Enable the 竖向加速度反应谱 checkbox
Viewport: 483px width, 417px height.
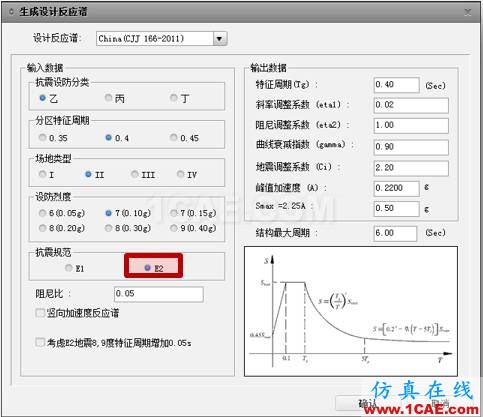40,313
